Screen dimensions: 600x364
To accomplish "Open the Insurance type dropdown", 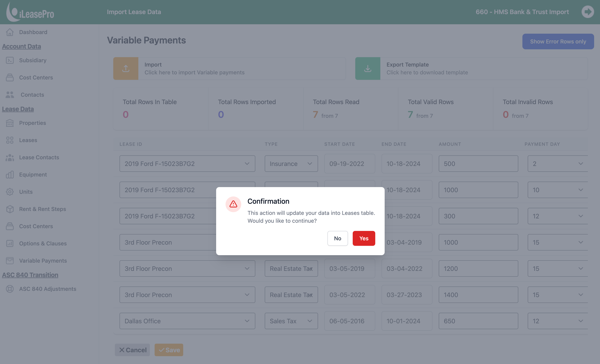I will (291, 164).
